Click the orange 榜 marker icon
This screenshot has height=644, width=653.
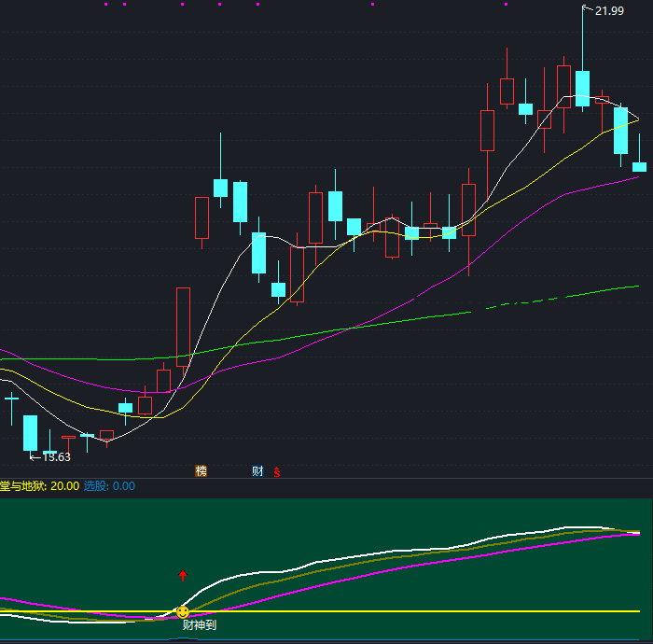(x=201, y=471)
